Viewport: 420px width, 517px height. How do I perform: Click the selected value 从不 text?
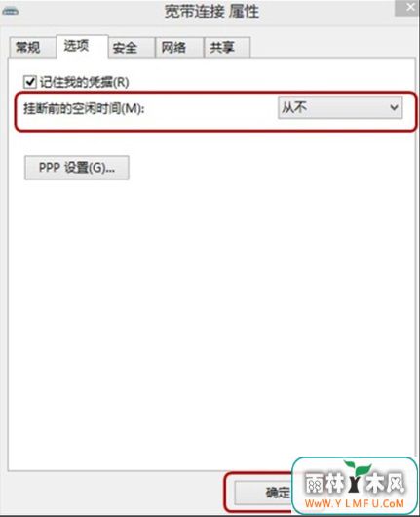tap(294, 107)
